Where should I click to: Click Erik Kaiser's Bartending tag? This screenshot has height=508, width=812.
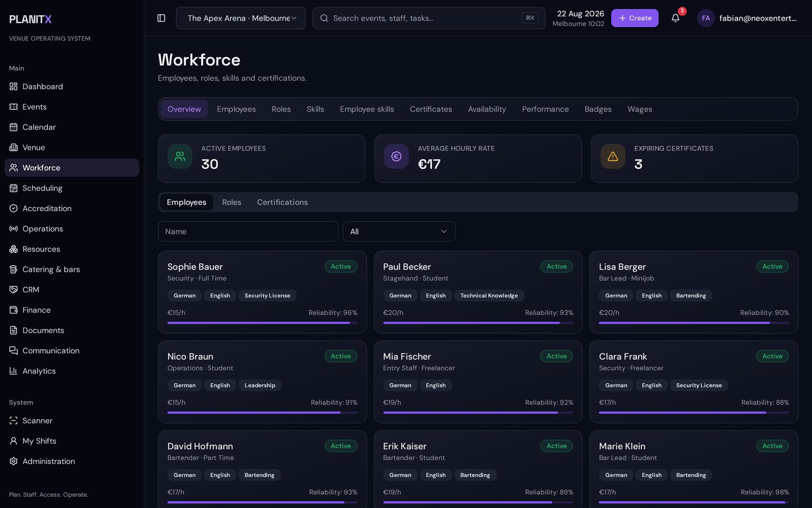[475, 475]
